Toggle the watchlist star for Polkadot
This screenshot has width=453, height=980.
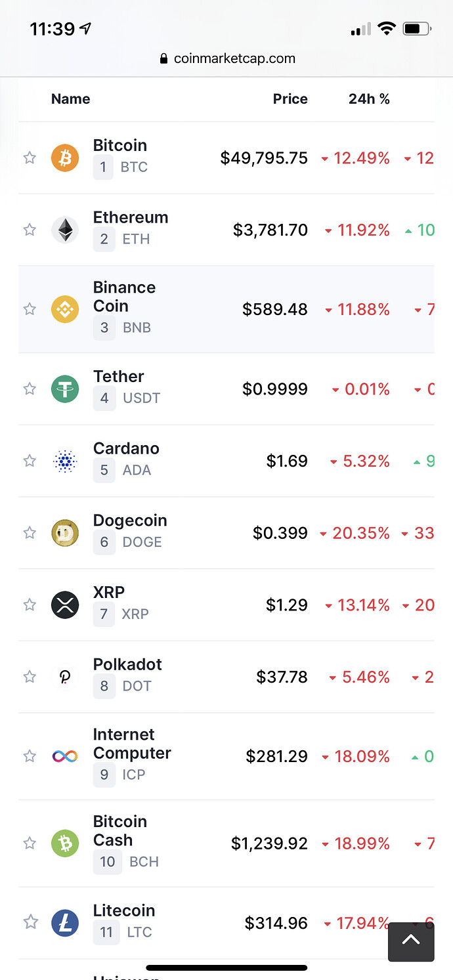[x=30, y=676]
